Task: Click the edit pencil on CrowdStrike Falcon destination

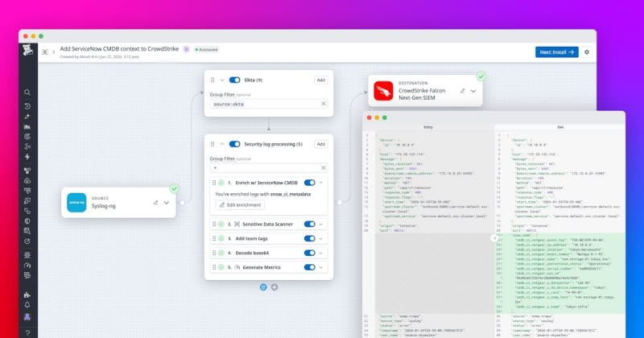Action: pyautogui.click(x=462, y=91)
